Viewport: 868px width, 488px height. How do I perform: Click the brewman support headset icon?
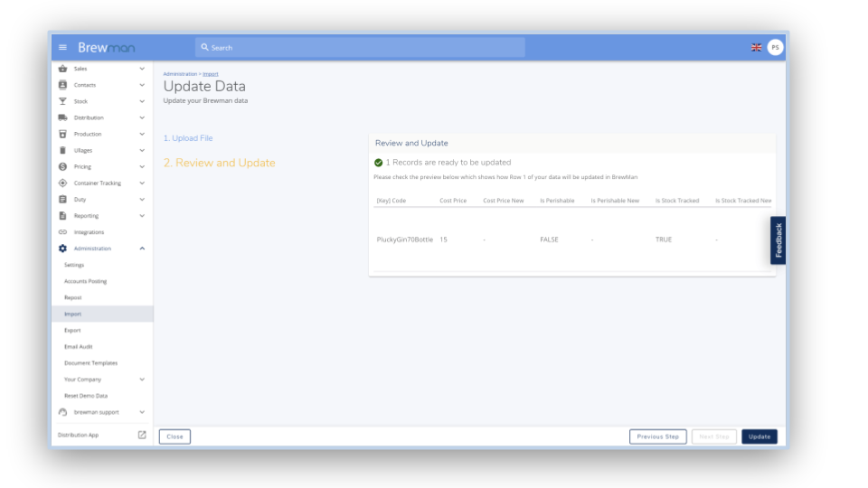(x=62, y=412)
